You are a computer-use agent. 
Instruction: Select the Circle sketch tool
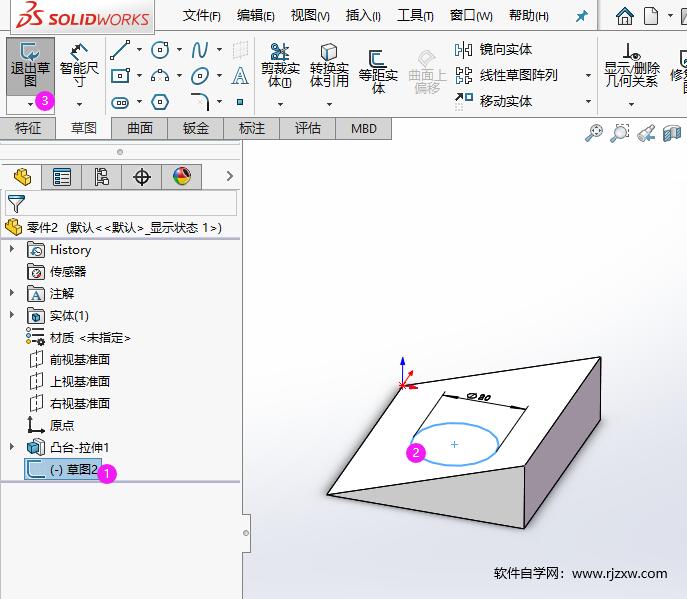[160, 50]
